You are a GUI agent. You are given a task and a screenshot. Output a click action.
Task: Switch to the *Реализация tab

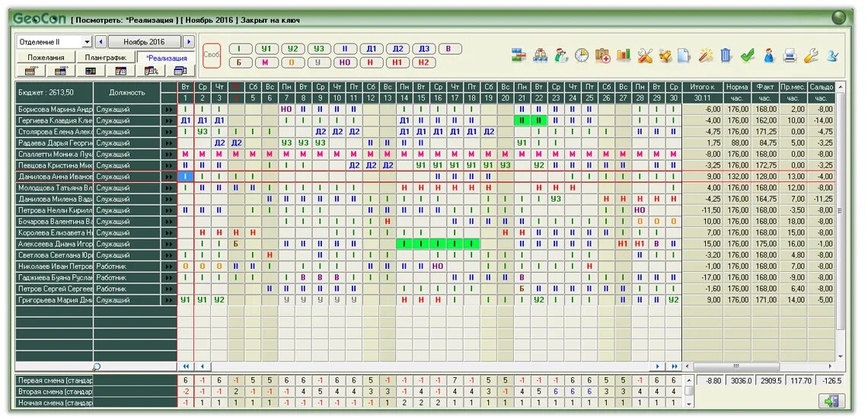coord(167,58)
